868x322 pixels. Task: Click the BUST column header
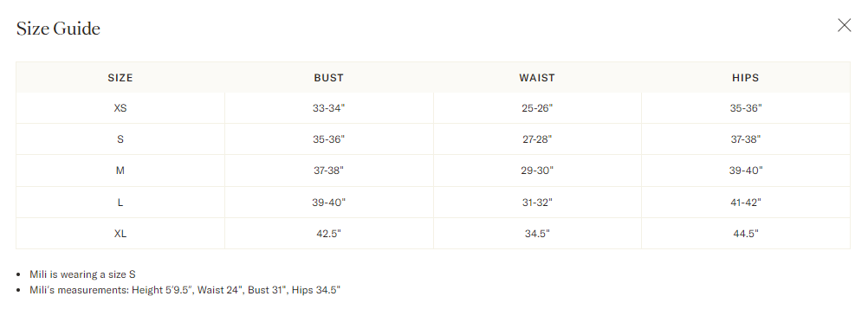click(x=329, y=78)
